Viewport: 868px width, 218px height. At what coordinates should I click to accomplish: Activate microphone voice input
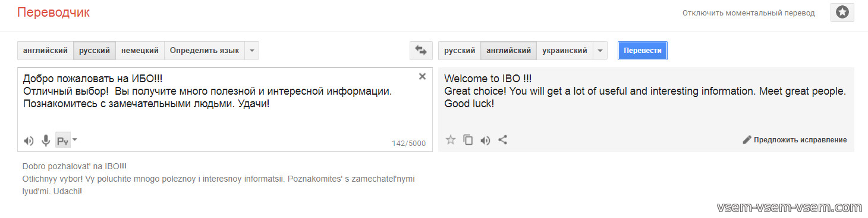tap(46, 141)
